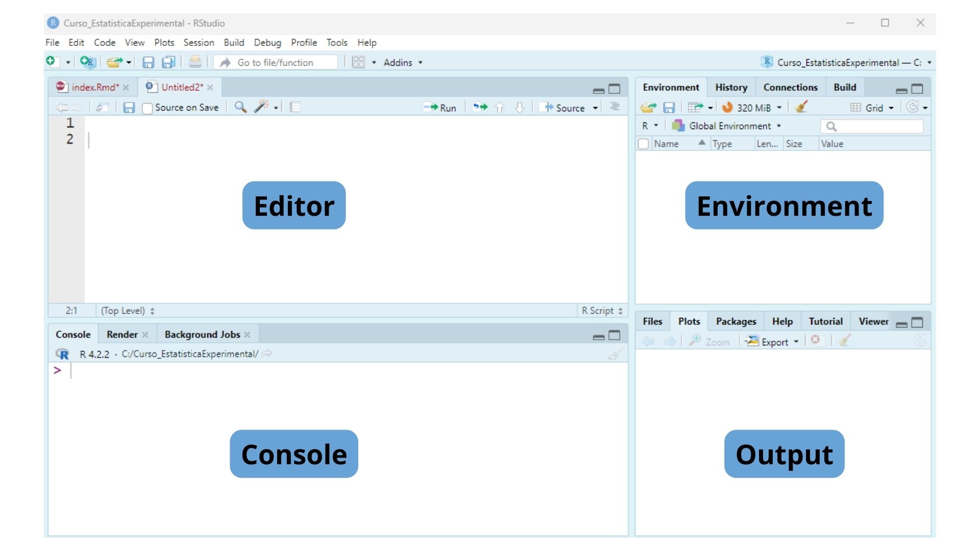Viewport: 980px width, 551px height.
Task: Expand the Global Environment dropdown
Action: [729, 126]
